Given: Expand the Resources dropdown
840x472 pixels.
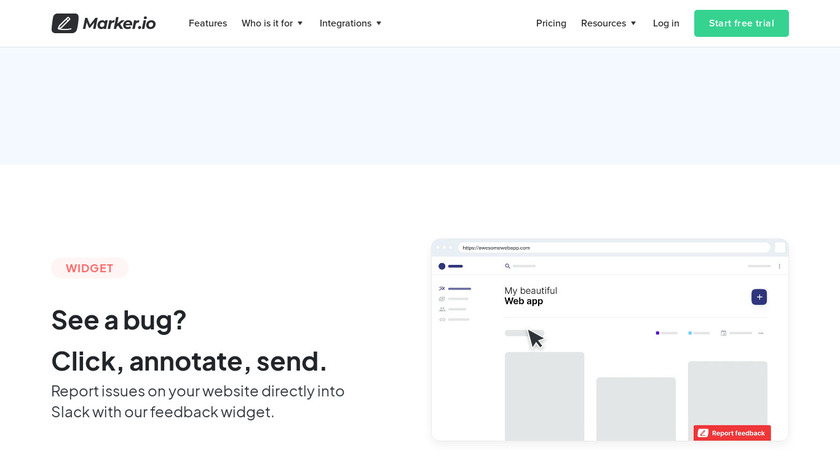Looking at the screenshot, I should 609,23.
